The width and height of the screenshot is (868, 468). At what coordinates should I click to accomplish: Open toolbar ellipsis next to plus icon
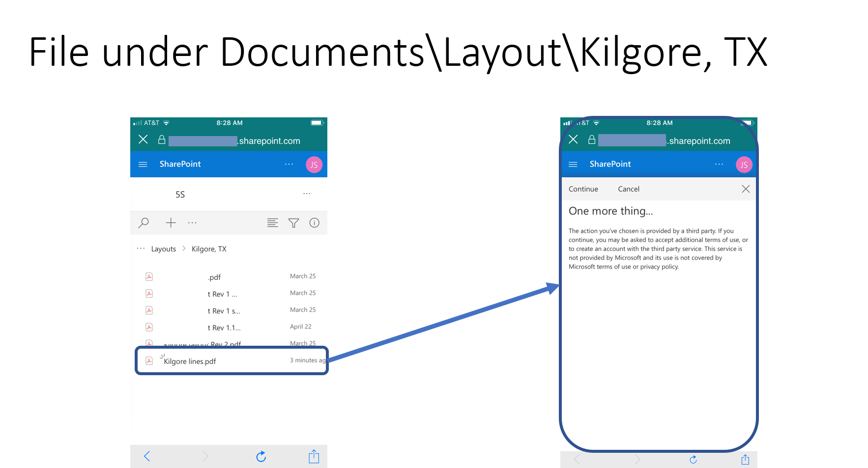(192, 223)
